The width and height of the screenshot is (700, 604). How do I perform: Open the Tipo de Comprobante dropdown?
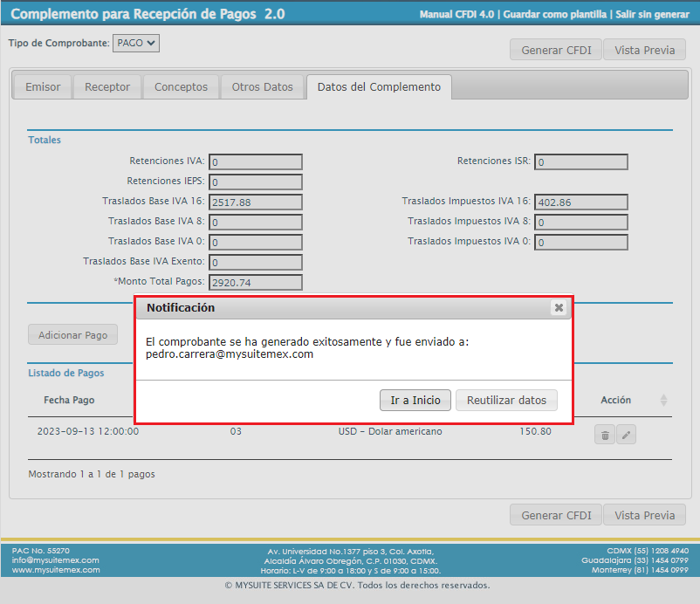point(136,43)
